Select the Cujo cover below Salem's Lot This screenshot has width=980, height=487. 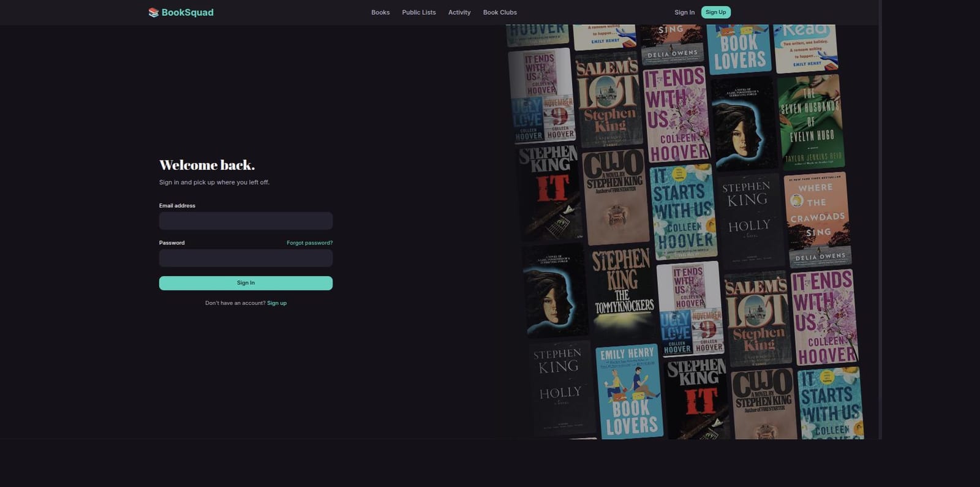(615, 196)
